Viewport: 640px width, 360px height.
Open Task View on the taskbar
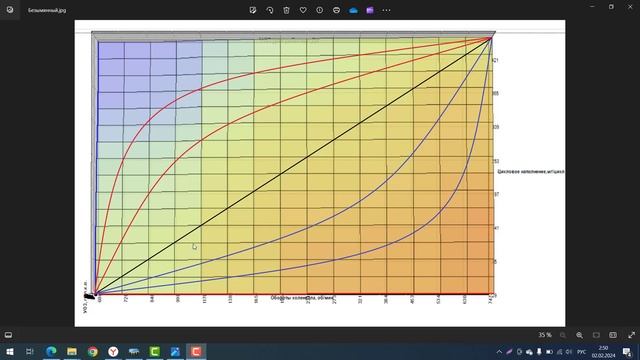tap(29, 351)
